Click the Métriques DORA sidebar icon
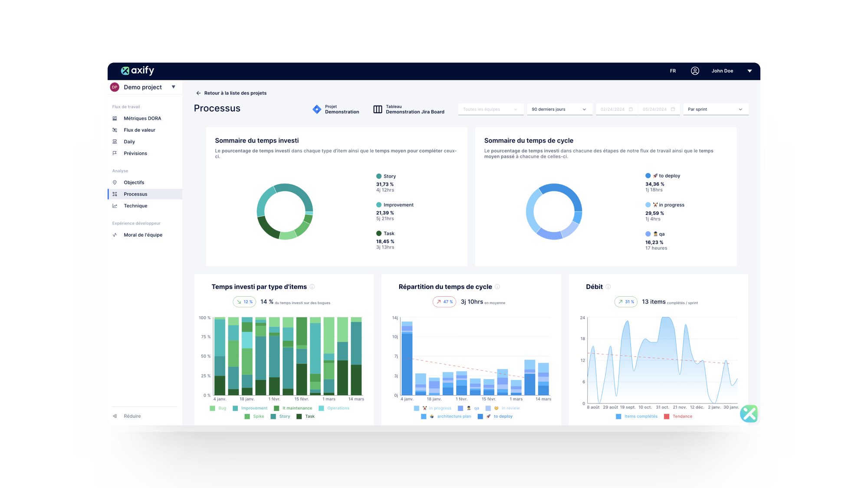 pos(115,118)
